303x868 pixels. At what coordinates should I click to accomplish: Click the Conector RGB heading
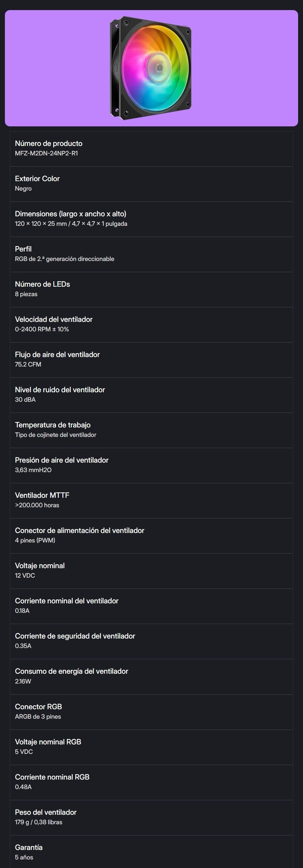click(39, 706)
